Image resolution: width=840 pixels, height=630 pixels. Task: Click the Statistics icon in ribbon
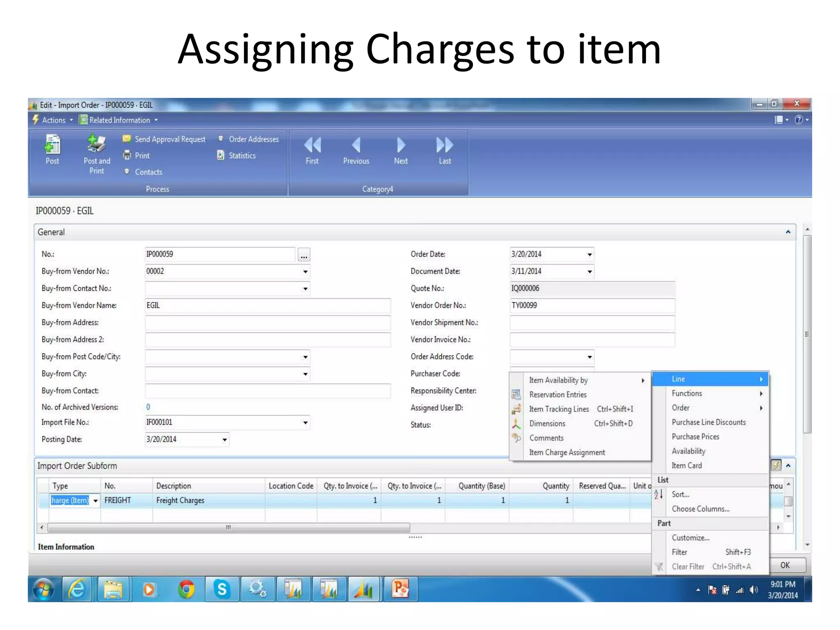click(x=221, y=155)
